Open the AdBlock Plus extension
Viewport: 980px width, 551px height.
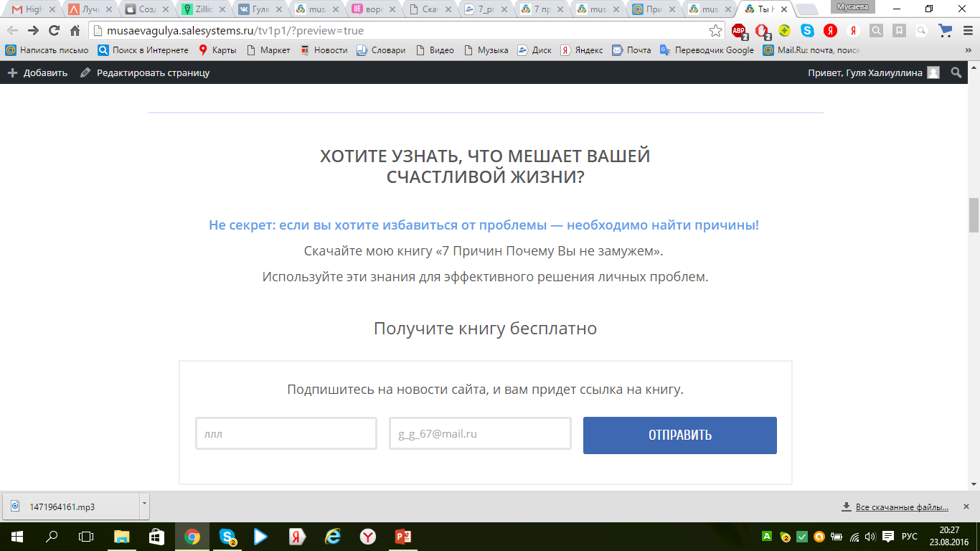pyautogui.click(x=738, y=31)
